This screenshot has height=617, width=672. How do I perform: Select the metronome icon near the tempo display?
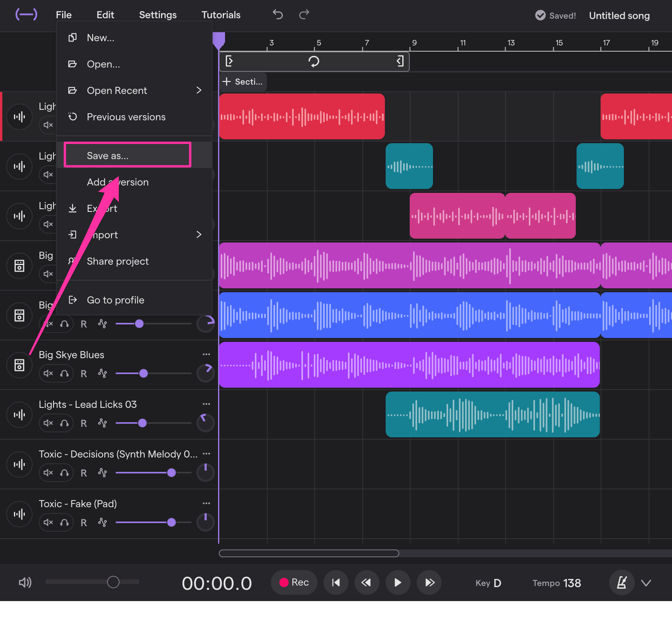(x=622, y=582)
